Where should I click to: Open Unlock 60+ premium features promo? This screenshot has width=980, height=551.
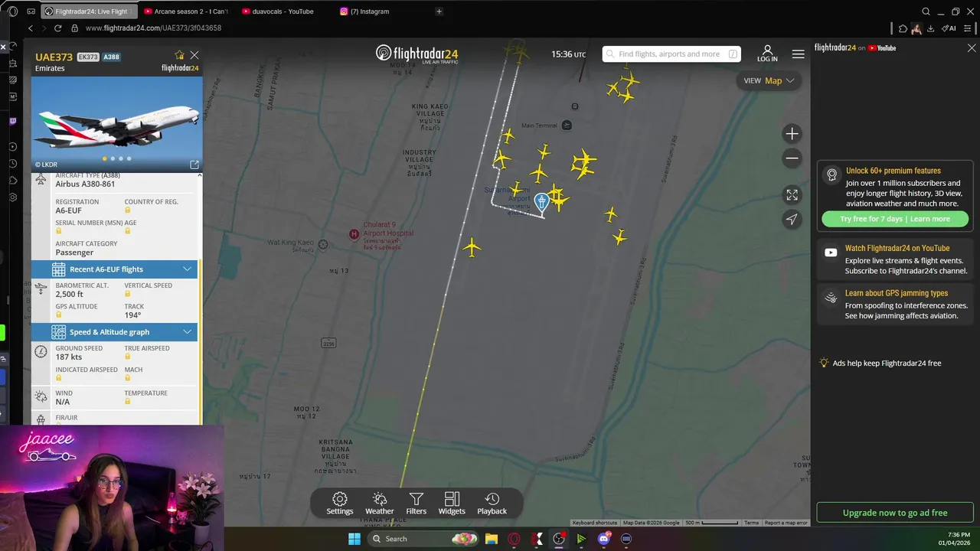pyautogui.click(x=893, y=171)
